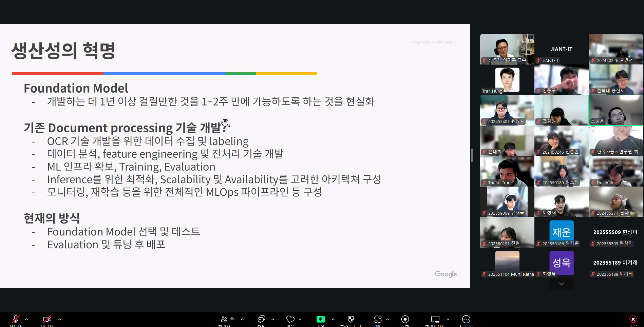Open reactions heart icon
This screenshot has height=327, width=644.
(x=290, y=319)
